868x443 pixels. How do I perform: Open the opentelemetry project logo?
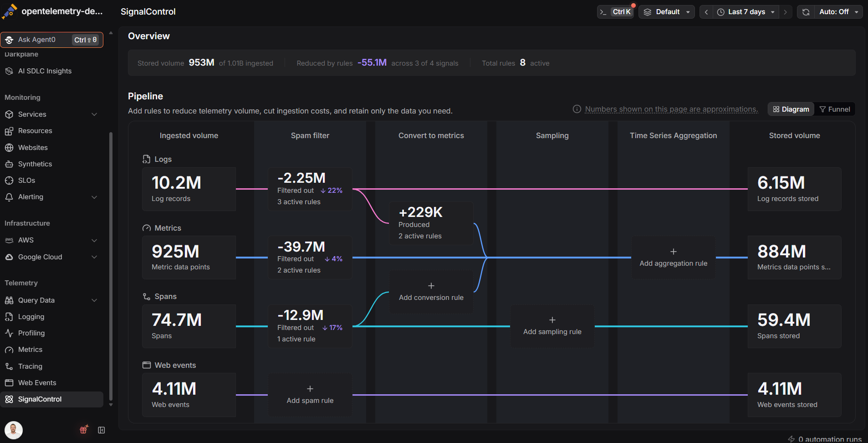[10, 11]
